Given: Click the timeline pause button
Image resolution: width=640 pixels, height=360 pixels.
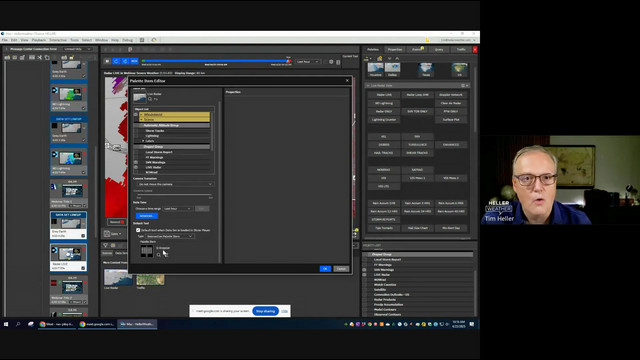Looking at the screenshot, I should click(x=107, y=61).
